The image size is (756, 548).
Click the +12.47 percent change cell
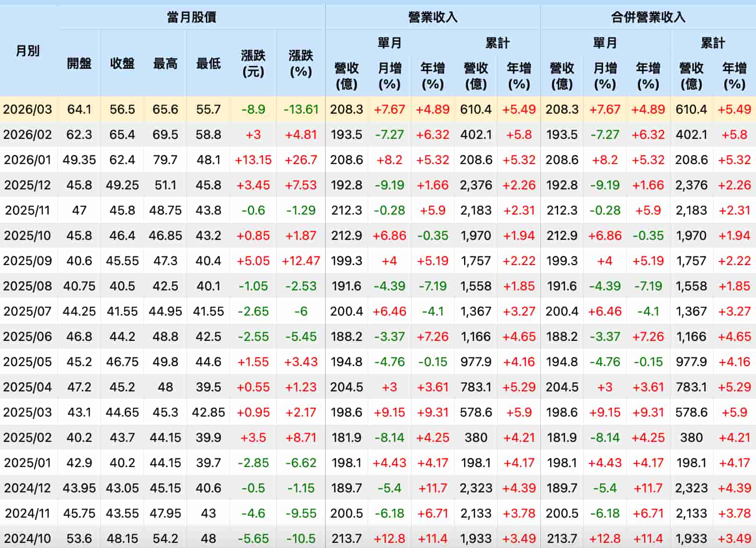pyautogui.click(x=301, y=261)
